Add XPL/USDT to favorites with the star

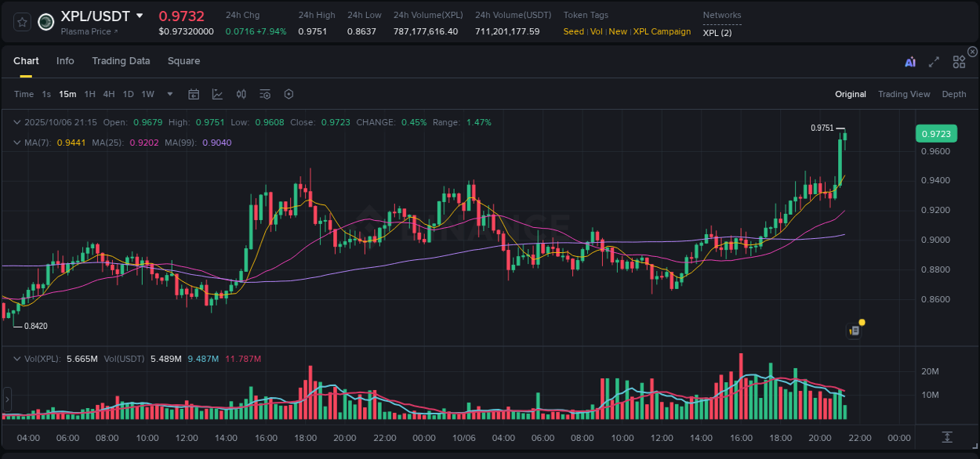21,22
